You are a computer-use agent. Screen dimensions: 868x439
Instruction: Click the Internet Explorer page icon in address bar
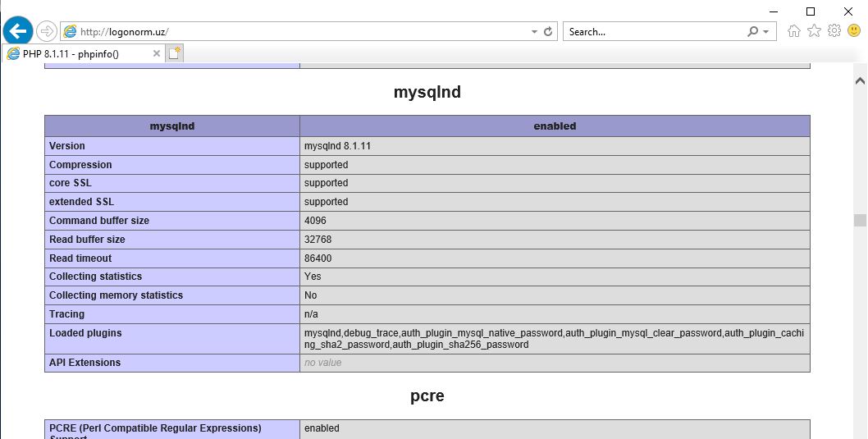pos(70,31)
